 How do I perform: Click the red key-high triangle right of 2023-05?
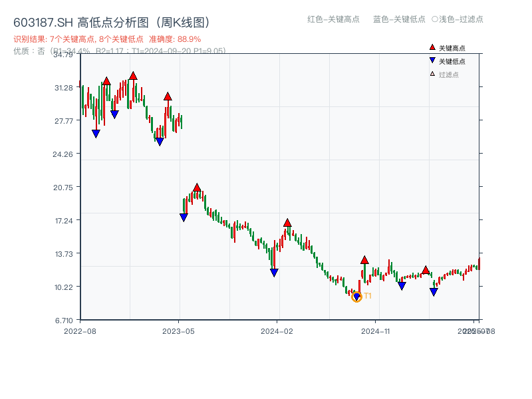[x=197, y=188]
